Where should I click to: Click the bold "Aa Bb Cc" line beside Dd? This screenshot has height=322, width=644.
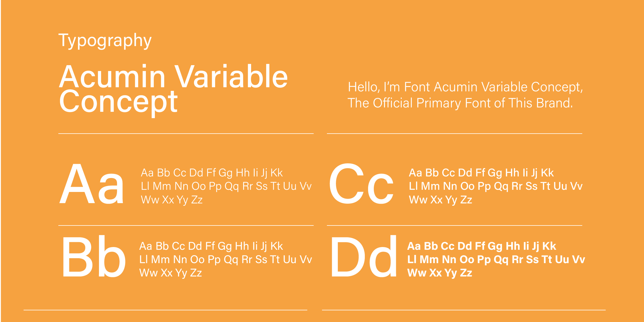(482, 246)
